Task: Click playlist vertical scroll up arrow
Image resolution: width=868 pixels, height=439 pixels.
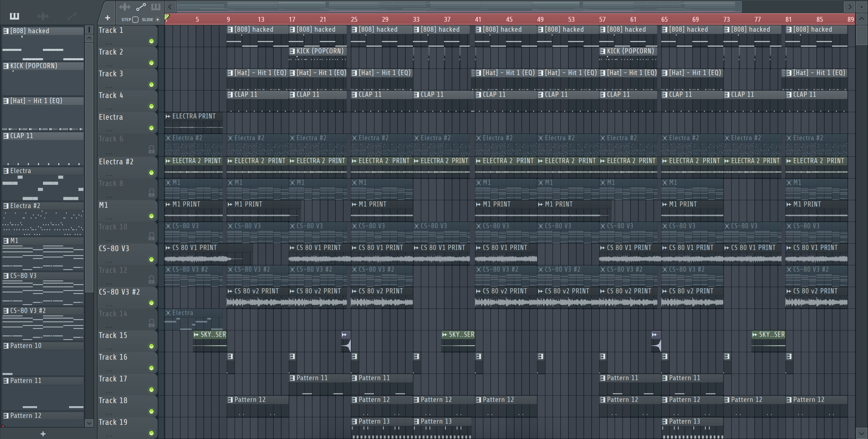Action: click(x=861, y=19)
